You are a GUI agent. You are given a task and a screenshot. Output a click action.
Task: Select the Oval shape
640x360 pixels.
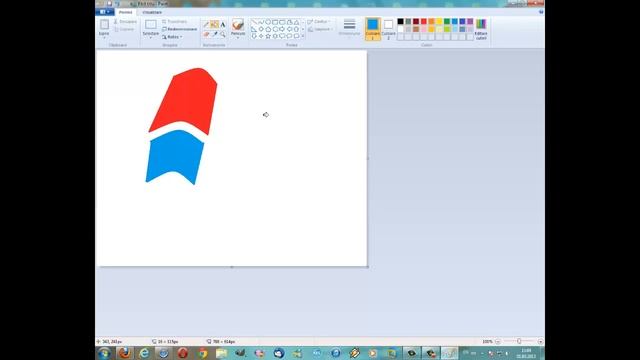tap(268, 22)
